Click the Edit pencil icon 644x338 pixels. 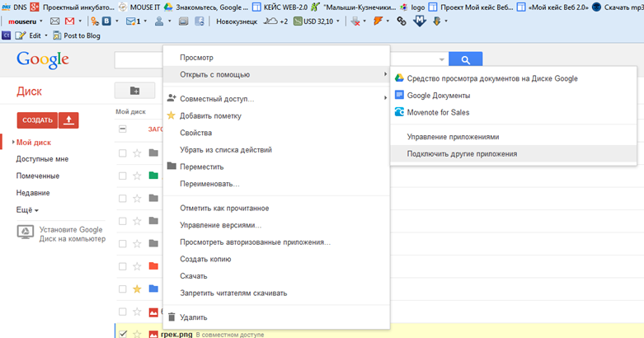(21, 35)
